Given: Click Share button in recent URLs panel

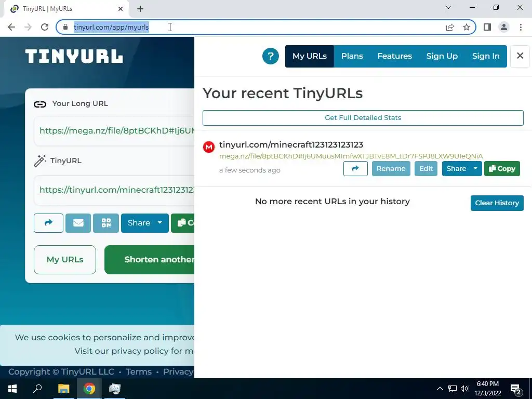Looking at the screenshot, I should pos(456,169).
